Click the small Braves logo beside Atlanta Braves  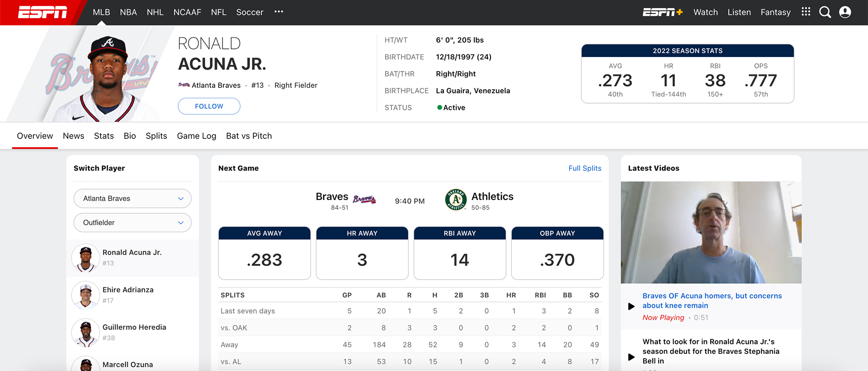click(184, 85)
